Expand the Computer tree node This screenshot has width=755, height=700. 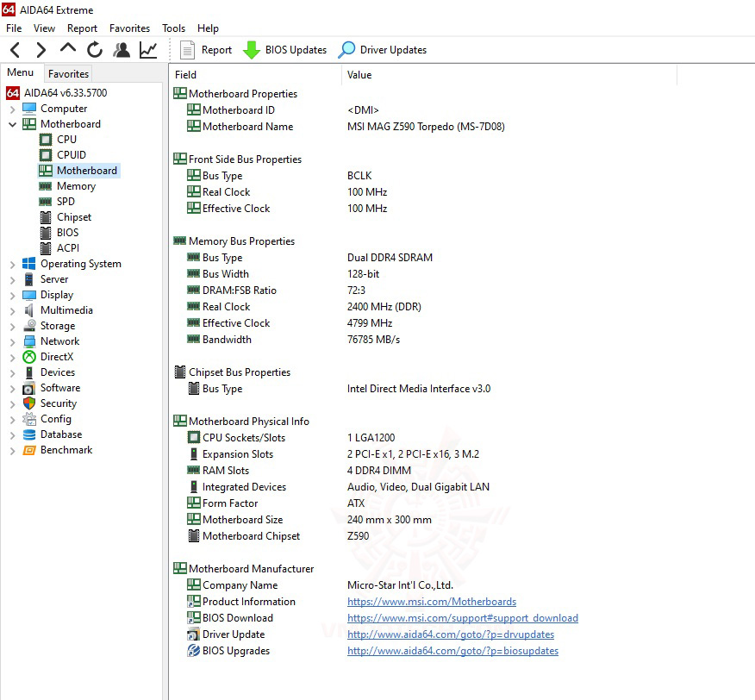coord(13,109)
